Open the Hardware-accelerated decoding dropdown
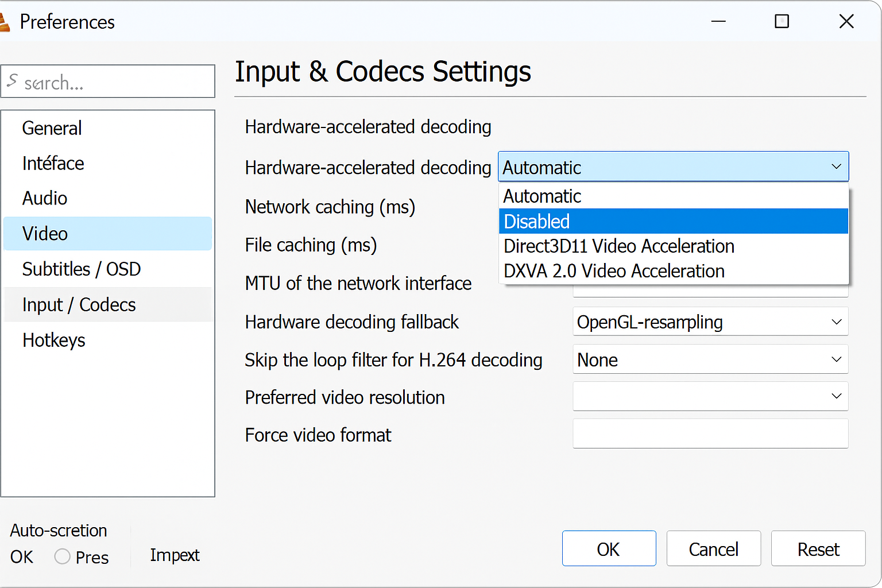 pyautogui.click(x=836, y=167)
